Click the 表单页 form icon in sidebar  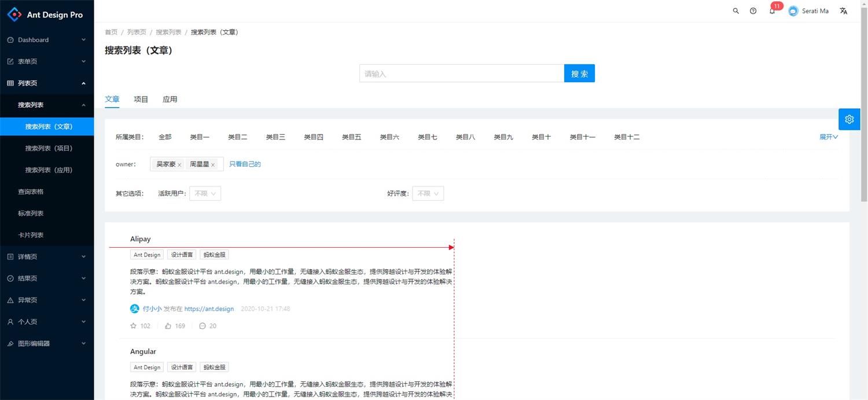coord(10,61)
